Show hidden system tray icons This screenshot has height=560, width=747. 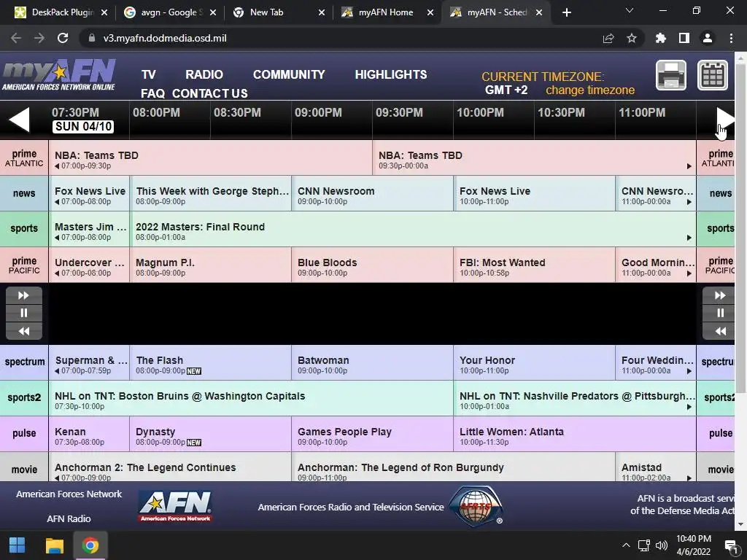pos(626,545)
